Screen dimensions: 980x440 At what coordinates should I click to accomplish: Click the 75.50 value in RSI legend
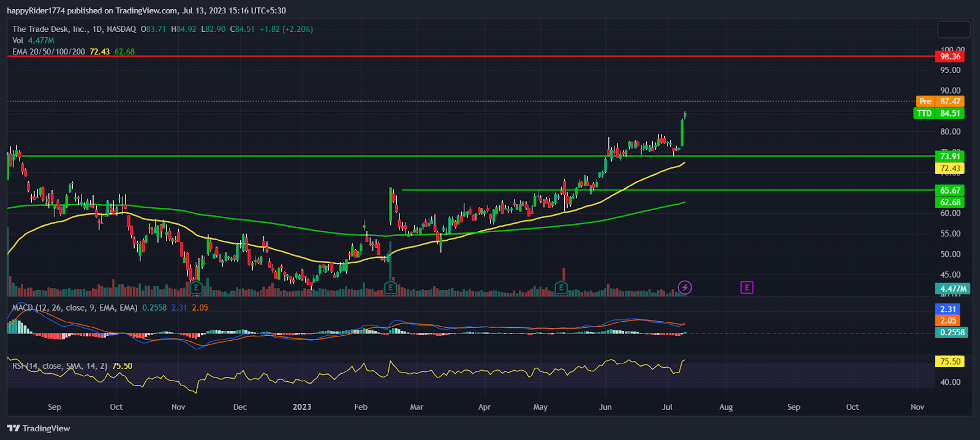tap(122, 366)
